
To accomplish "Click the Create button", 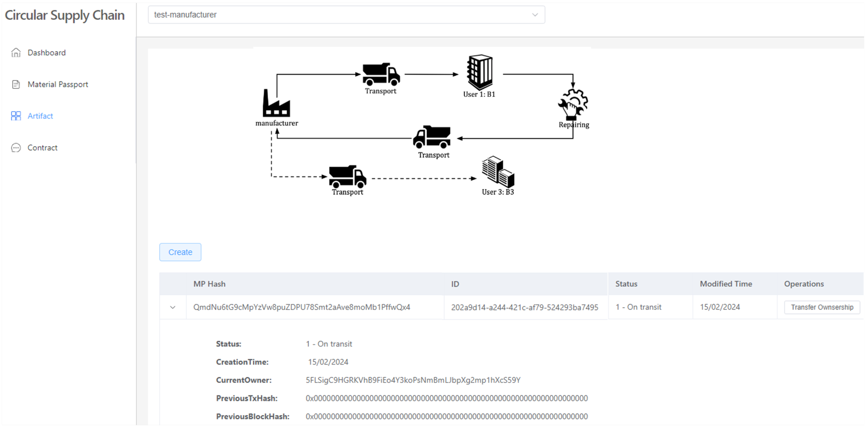I will (180, 252).
